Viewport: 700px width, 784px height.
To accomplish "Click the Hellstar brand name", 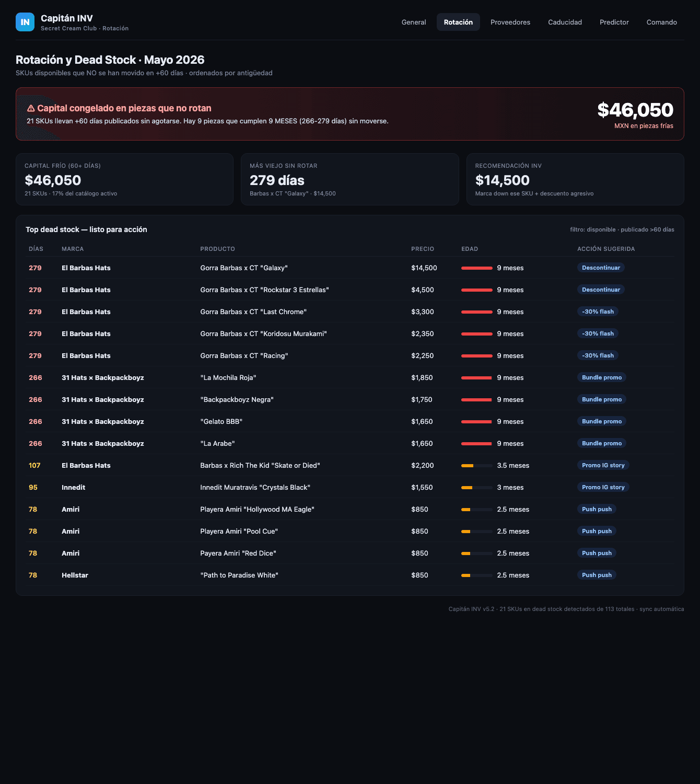I will pos(75,575).
